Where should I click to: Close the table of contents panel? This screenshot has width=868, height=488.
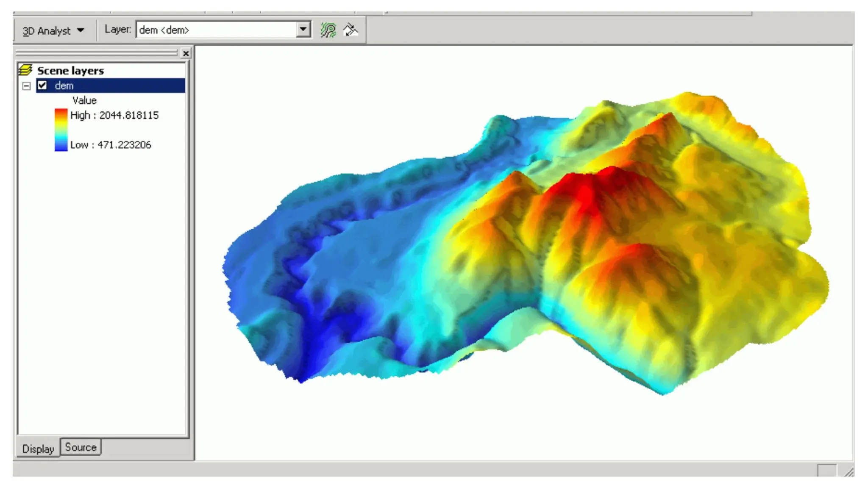[x=186, y=53]
